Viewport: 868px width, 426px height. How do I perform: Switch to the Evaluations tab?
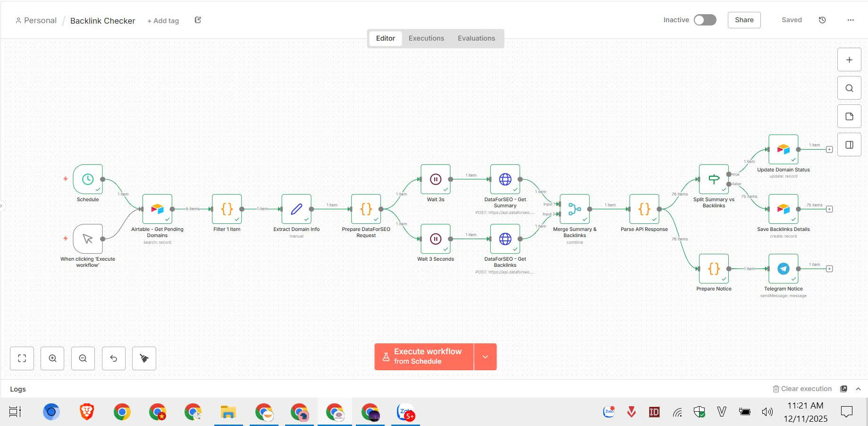click(x=476, y=38)
